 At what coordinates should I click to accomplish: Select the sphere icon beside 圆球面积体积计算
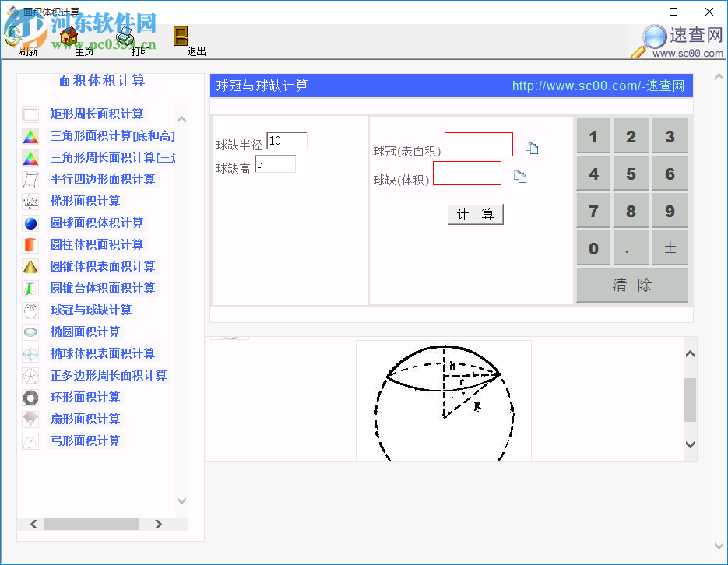point(31,223)
